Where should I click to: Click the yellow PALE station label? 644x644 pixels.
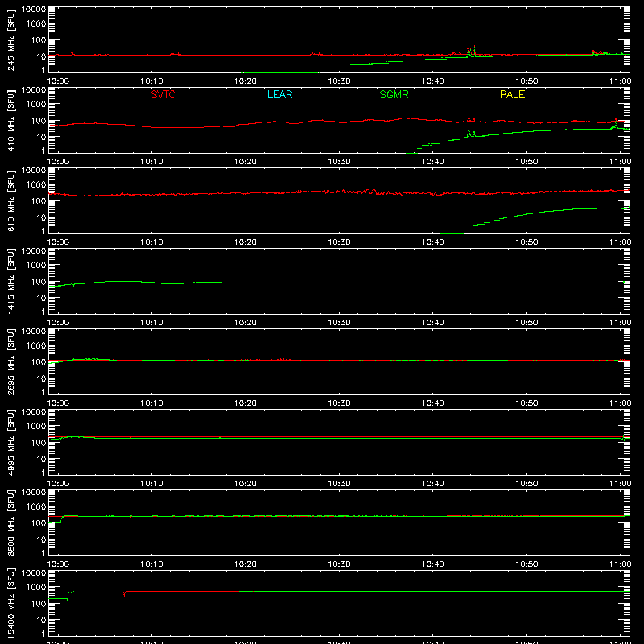coord(512,94)
